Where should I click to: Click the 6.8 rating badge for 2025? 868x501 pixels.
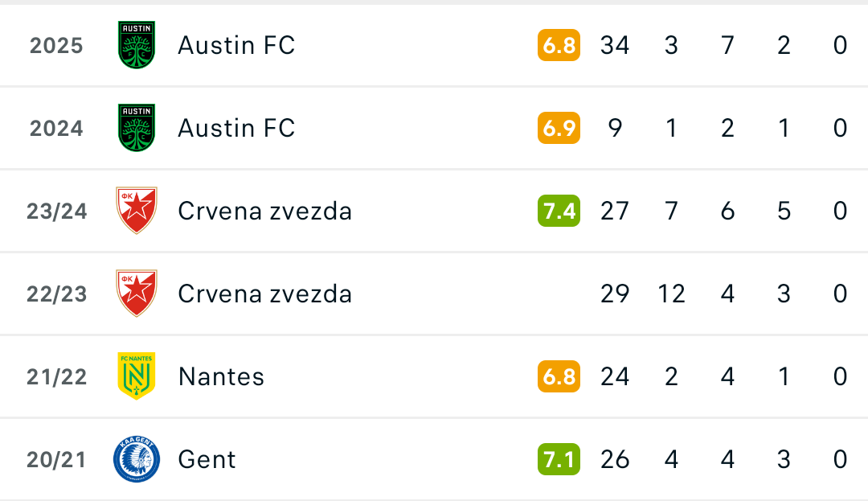(x=559, y=45)
